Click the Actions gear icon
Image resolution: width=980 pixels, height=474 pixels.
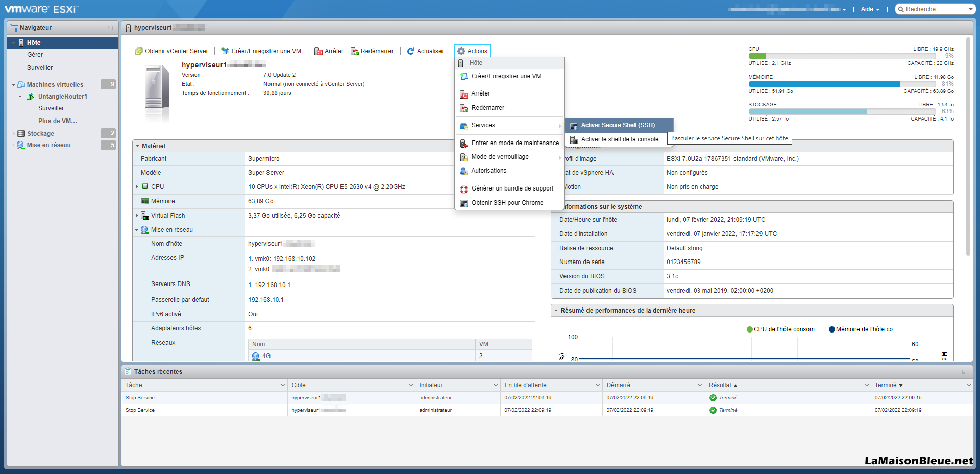(x=461, y=51)
